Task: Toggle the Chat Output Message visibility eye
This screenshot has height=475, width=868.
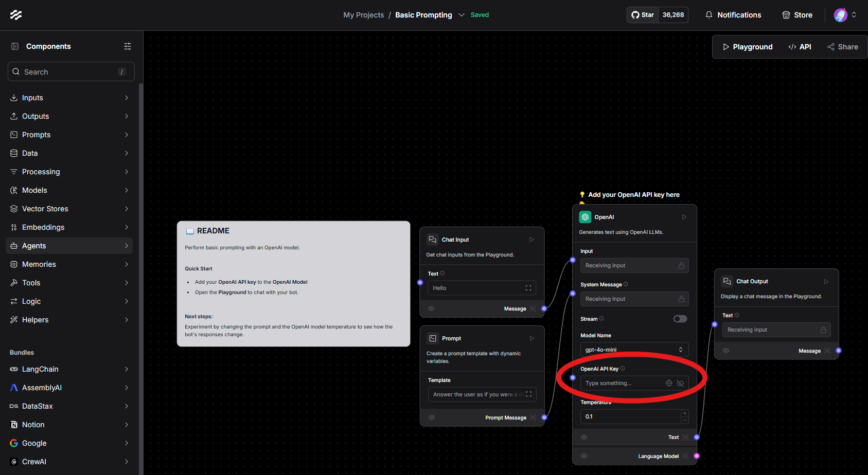Action: pyautogui.click(x=726, y=351)
